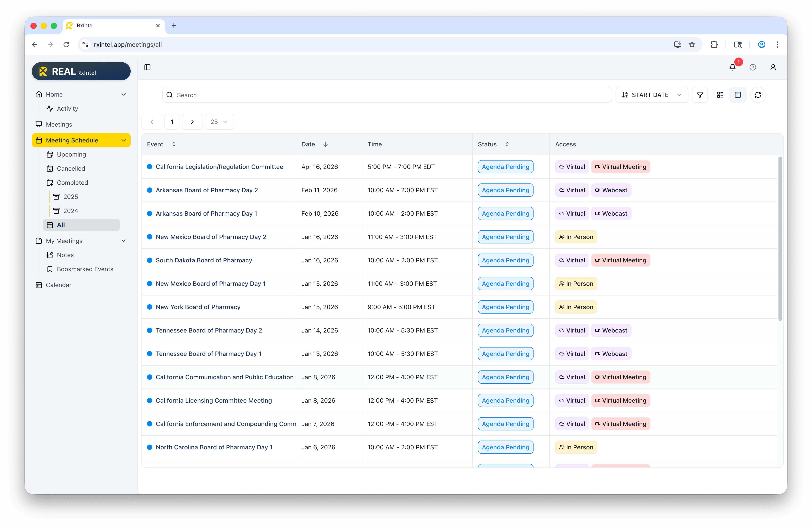Click the filter funnel icon
Image resolution: width=812 pixels, height=527 pixels.
[x=699, y=95]
